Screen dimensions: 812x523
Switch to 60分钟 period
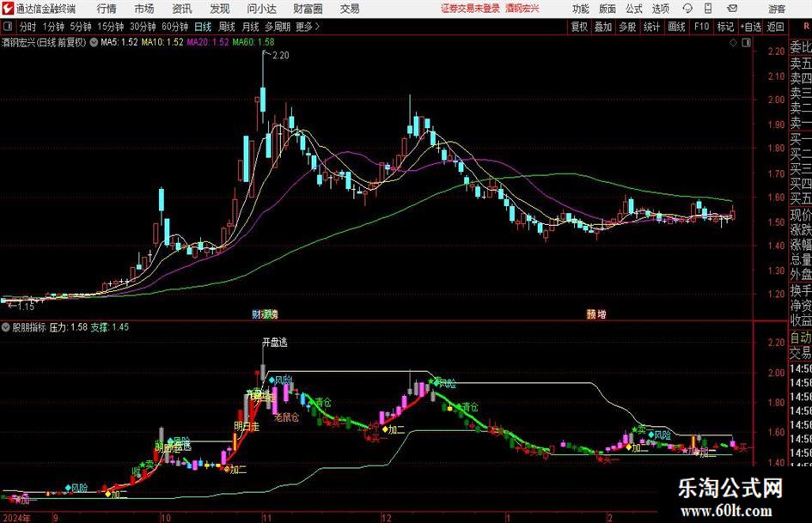174,27
